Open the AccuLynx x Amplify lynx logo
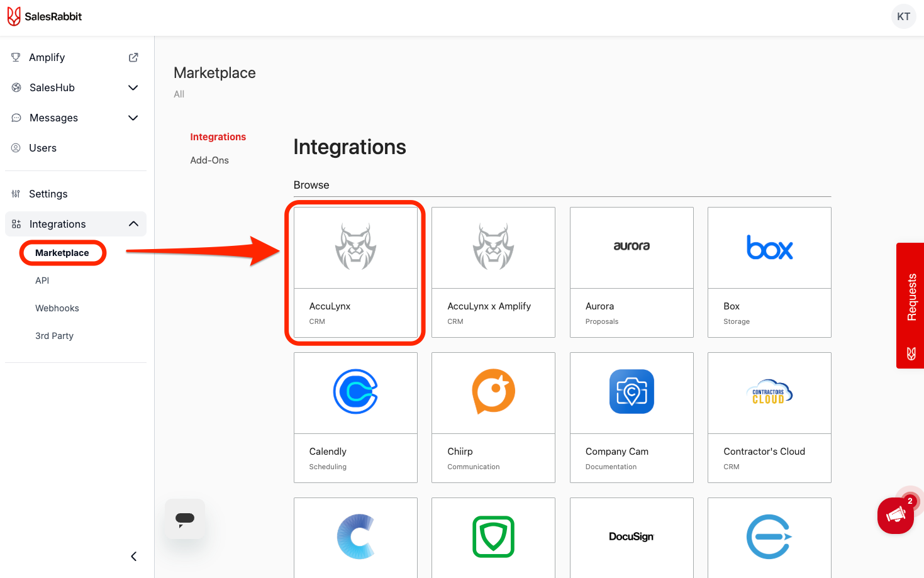The image size is (924, 578). (x=494, y=247)
